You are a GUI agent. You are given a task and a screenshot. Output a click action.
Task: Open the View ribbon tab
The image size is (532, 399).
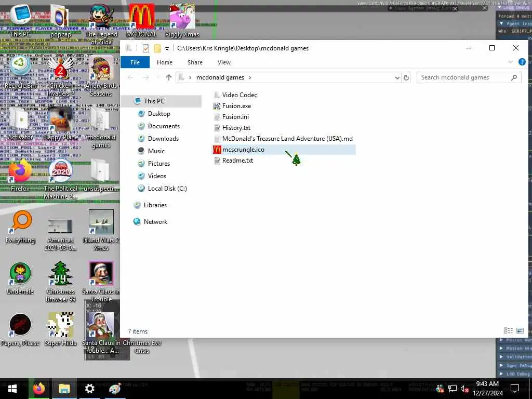coord(224,62)
